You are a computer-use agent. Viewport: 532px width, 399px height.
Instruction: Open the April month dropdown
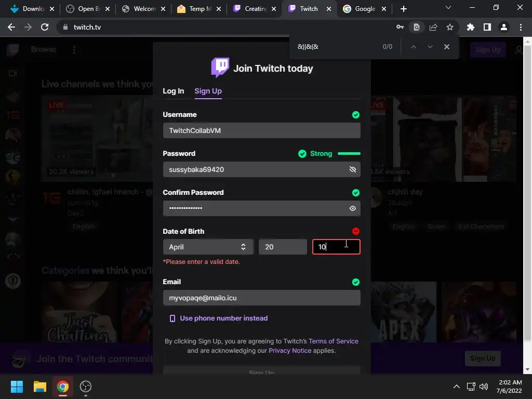(208, 247)
